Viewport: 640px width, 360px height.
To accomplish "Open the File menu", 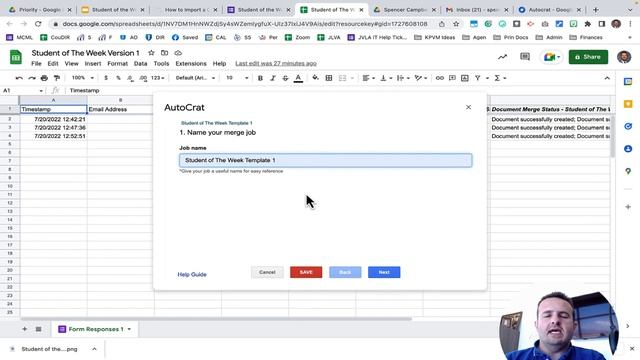I will click(x=36, y=64).
